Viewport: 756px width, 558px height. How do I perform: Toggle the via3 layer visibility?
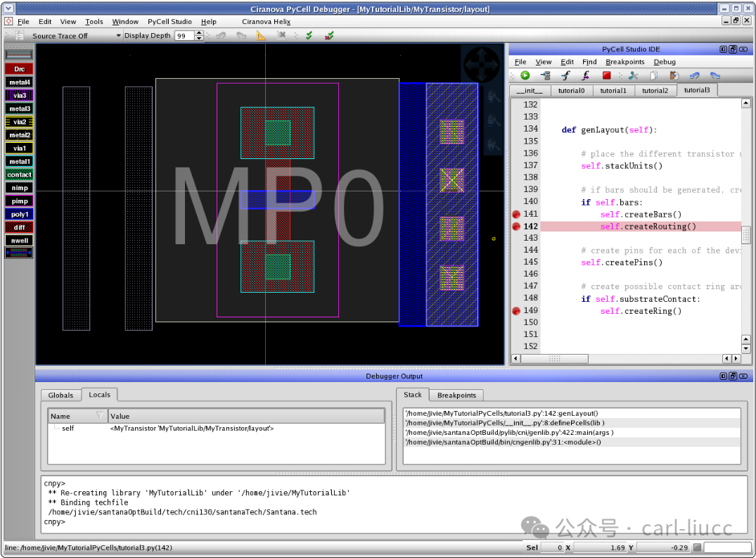tap(19, 96)
